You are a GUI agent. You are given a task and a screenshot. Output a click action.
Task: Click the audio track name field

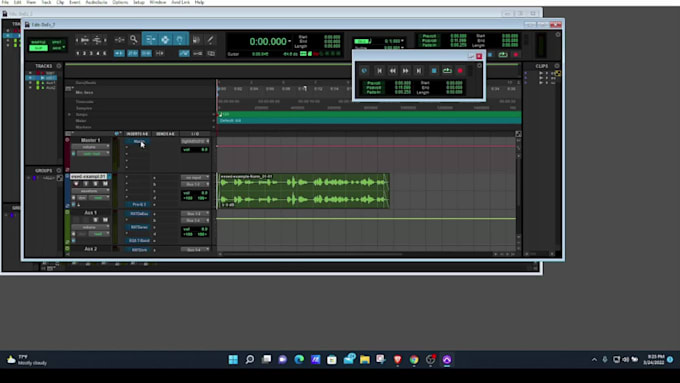pyautogui.click(x=88, y=177)
